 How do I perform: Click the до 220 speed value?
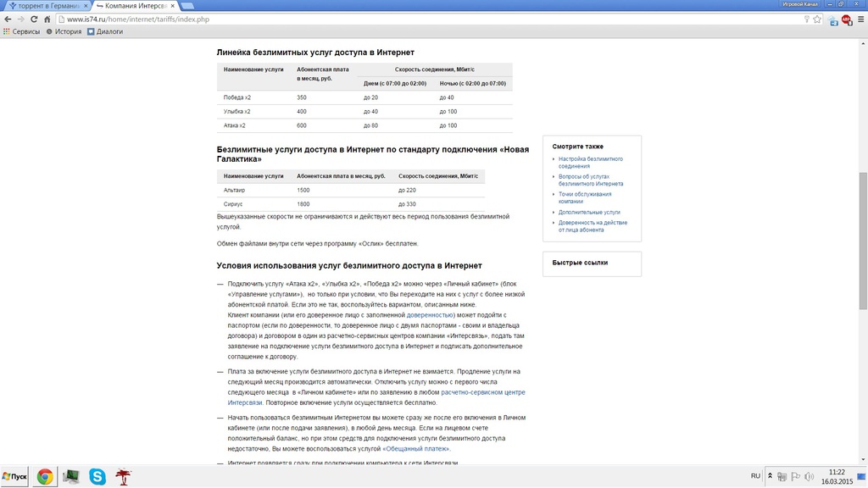click(407, 190)
